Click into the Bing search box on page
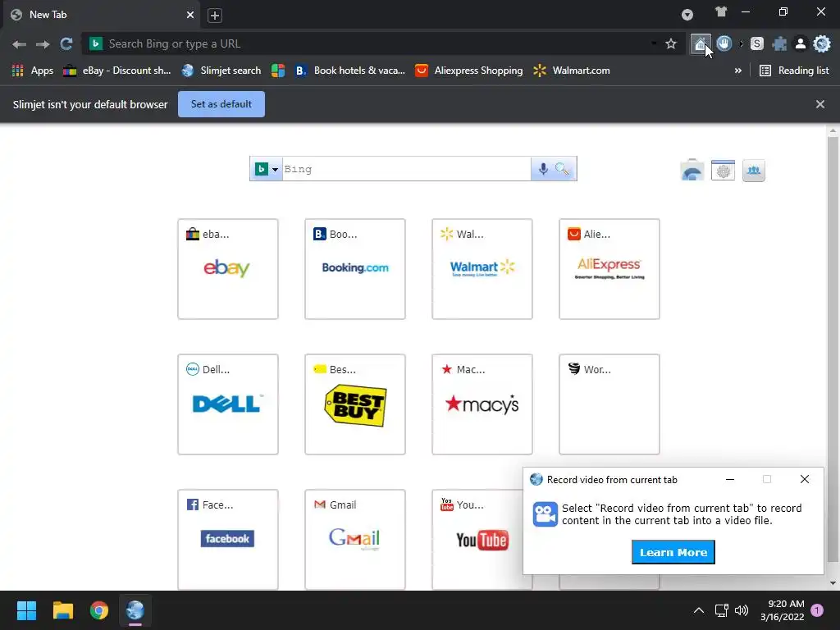840x630 pixels. pyautogui.click(x=407, y=169)
